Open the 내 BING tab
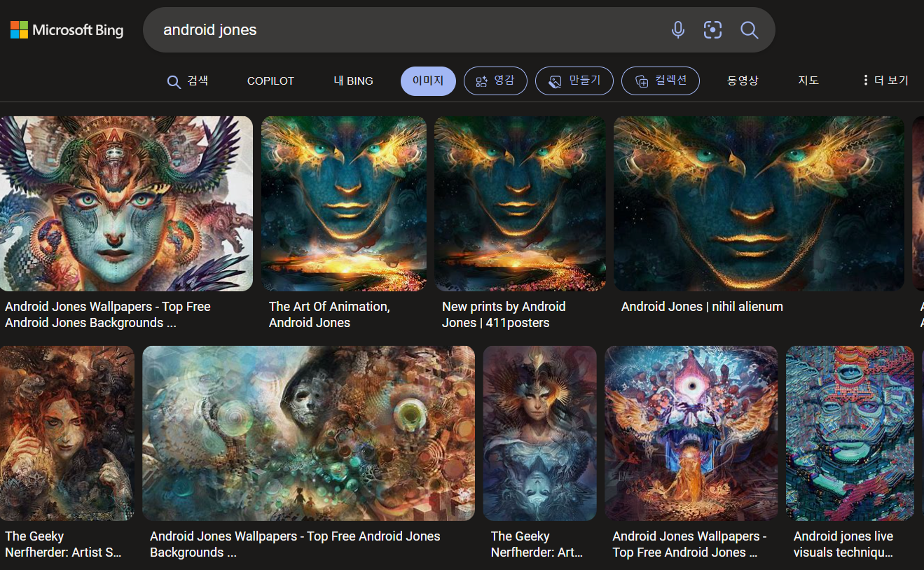This screenshot has width=924, height=570. 353,81
